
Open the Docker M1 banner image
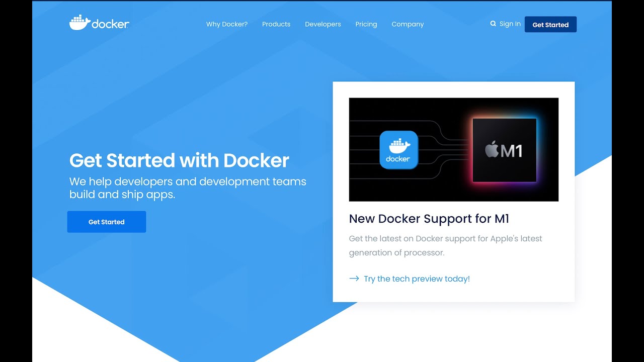[454, 149]
